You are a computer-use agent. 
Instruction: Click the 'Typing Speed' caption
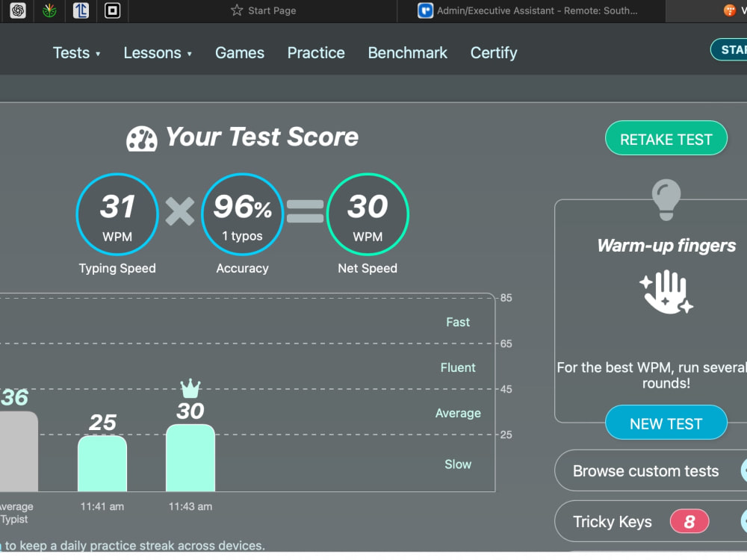[x=117, y=269]
